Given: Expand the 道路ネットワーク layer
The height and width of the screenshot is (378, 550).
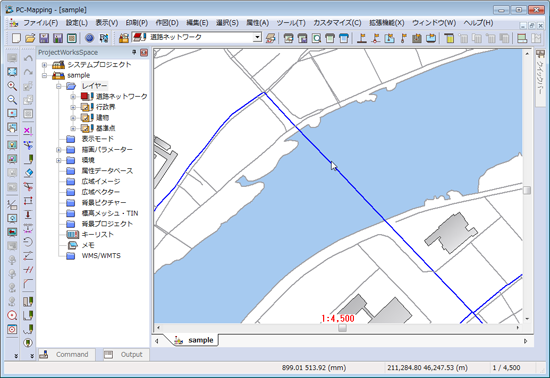Looking at the screenshot, I should click(x=73, y=96).
